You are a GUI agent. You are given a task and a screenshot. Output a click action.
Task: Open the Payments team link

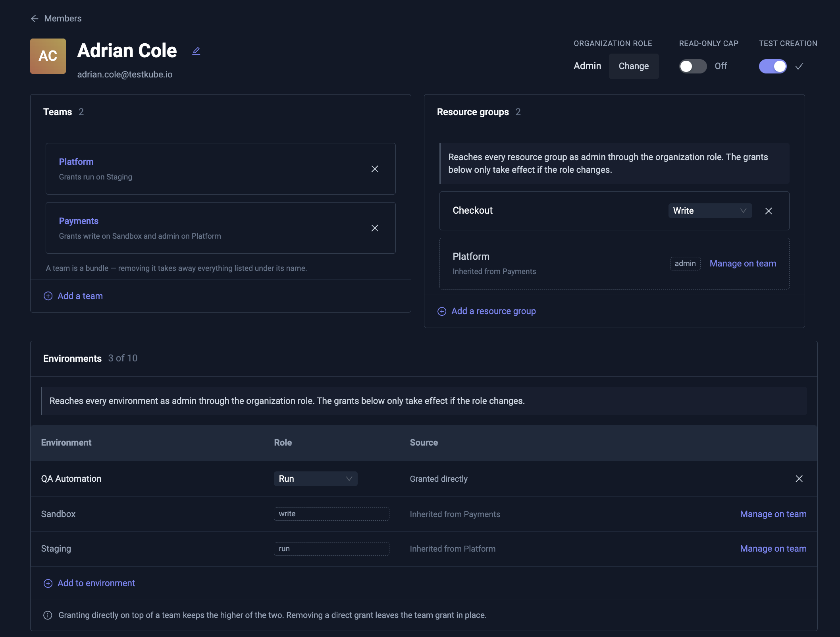click(79, 221)
